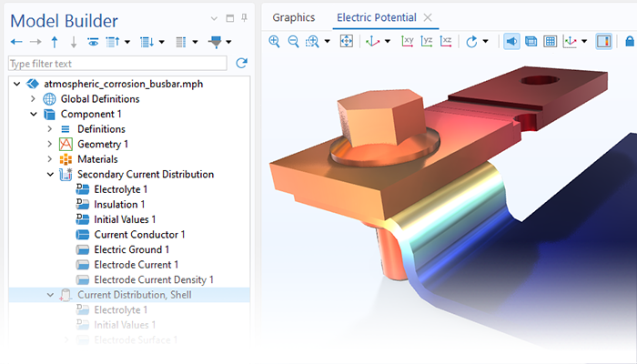Pin the Model Builder panel
Image resolution: width=637 pixels, height=364 pixels.
244,18
